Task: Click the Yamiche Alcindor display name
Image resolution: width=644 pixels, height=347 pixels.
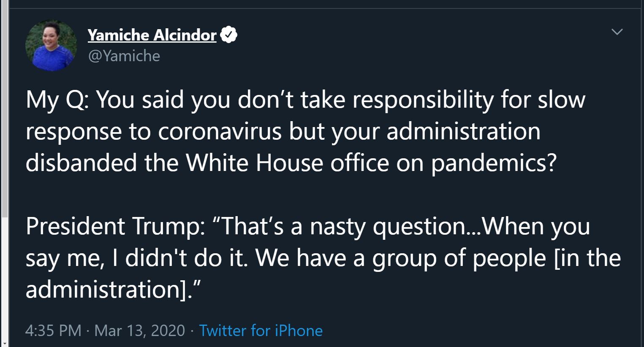Action: (x=152, y=35)
